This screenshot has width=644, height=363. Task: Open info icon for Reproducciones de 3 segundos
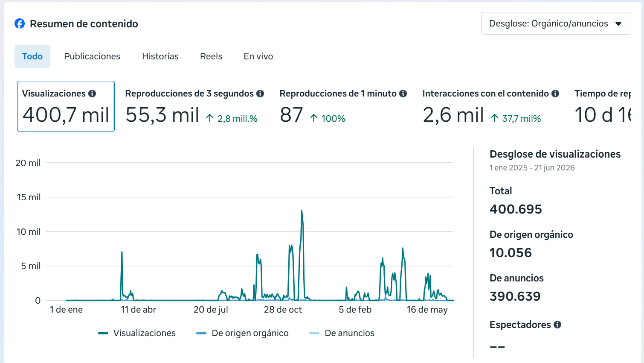click(260, 94)
